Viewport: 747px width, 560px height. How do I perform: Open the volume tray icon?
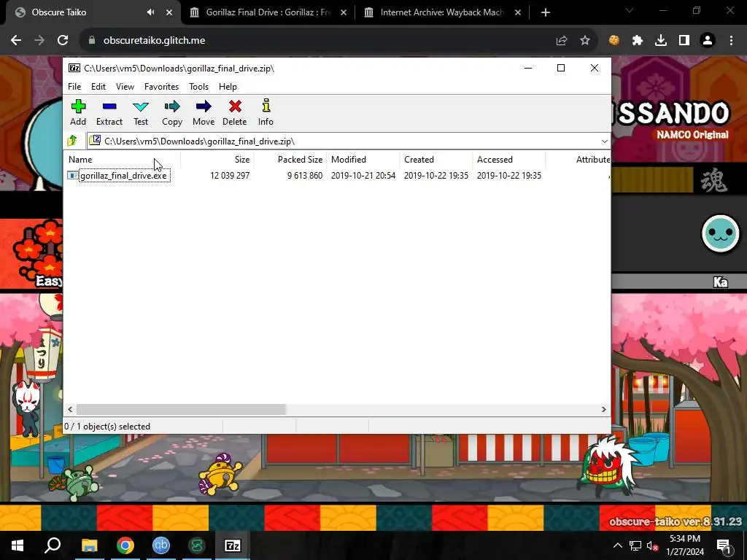(x=652, y=545)
